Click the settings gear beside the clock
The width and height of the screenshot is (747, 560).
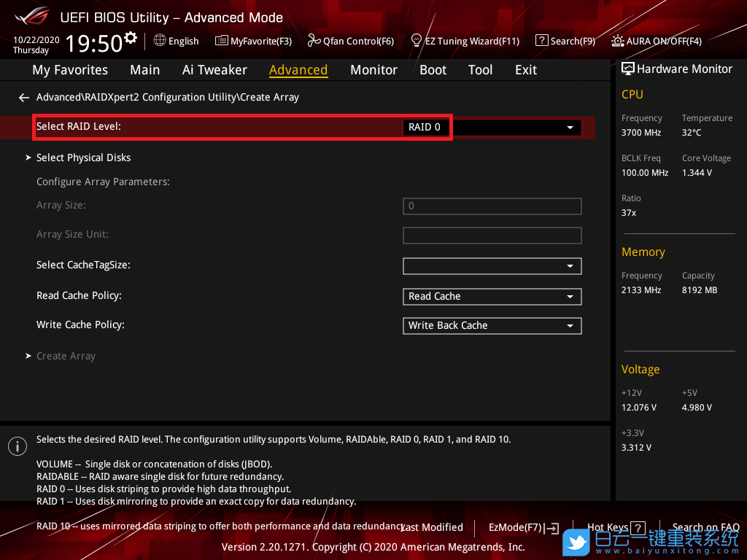pos(131,37)
